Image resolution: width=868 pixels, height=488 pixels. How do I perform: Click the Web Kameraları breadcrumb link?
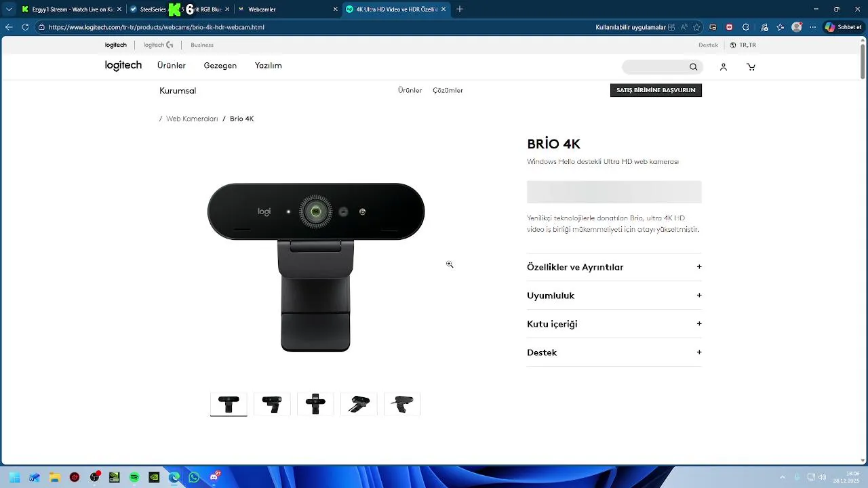click(192, 119)
